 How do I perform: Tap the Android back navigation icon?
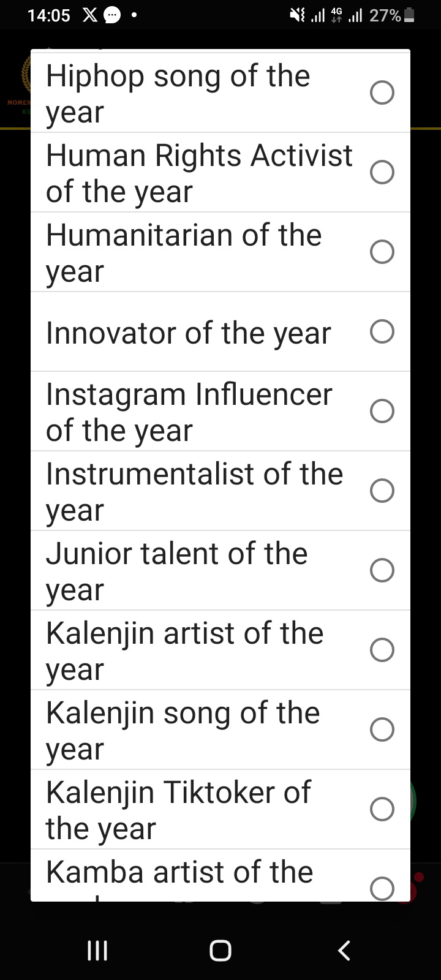click(344, 951)
